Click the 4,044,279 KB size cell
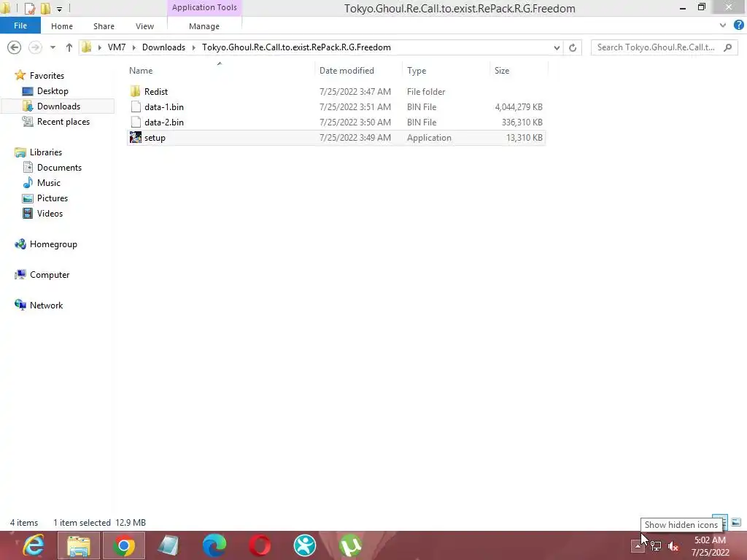The image size is (747, 560). [x=519, y=107]
